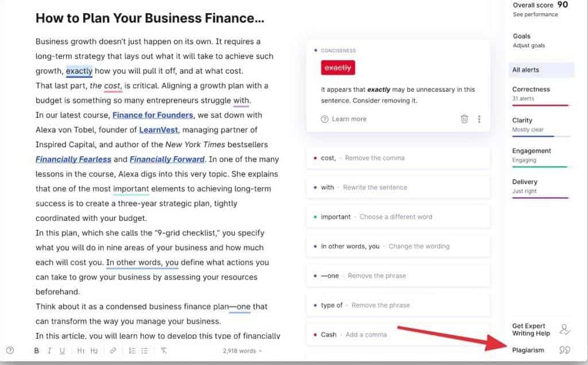588x365 pixels.
Task: Apply Heading 1 style
Action: (x=80, y=349)
